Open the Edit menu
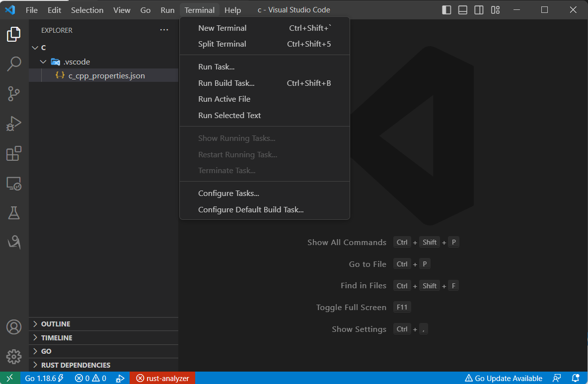588x384 pixels. [54, 10]
